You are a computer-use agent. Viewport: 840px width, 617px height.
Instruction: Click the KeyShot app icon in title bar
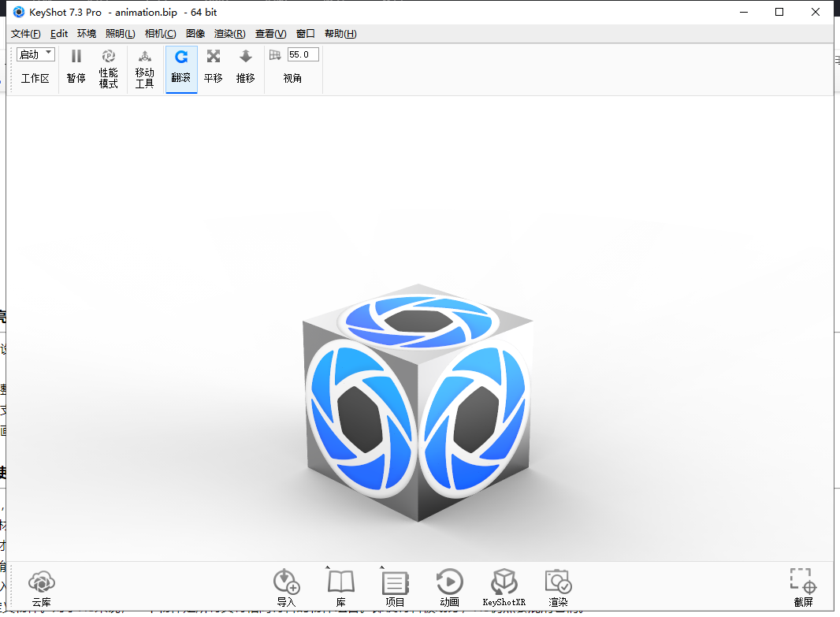point(19,12)
